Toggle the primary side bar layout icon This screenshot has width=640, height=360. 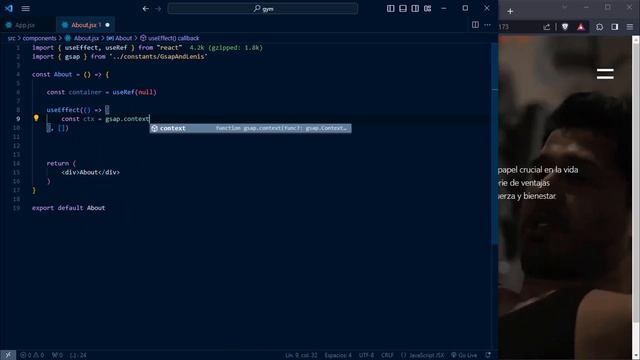click(x=391, y=9)
